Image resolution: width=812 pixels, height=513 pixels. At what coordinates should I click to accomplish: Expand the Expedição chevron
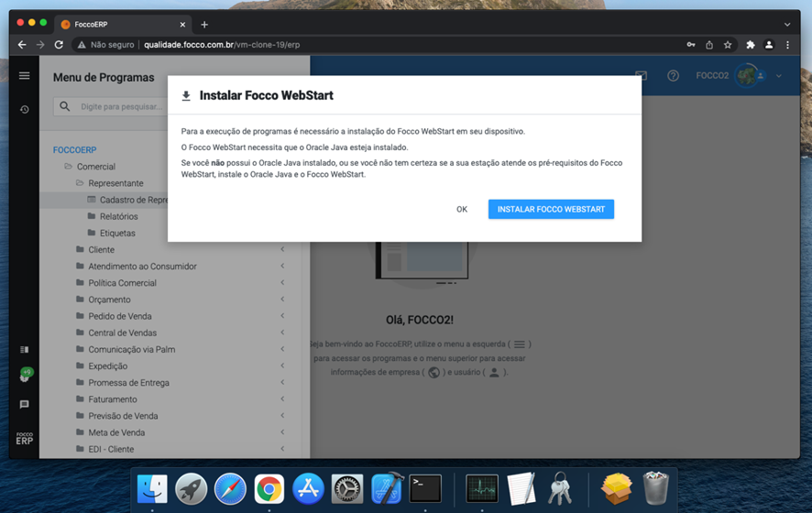(283, 366)
